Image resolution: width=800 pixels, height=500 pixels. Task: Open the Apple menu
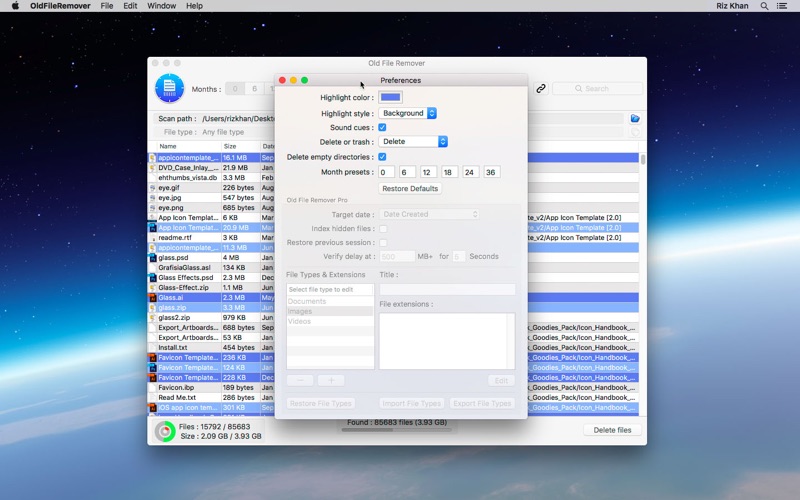pyautogui.click(x=15, y=6)
